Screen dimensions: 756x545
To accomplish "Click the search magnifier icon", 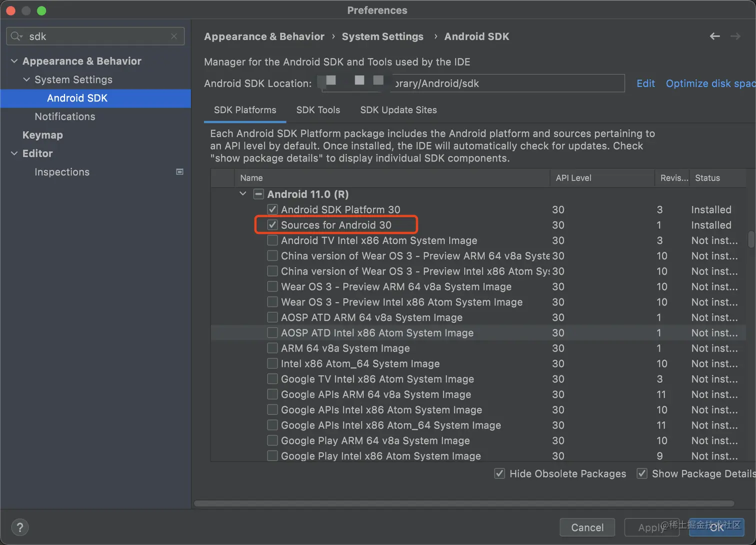I will click(x=16, y=36).
